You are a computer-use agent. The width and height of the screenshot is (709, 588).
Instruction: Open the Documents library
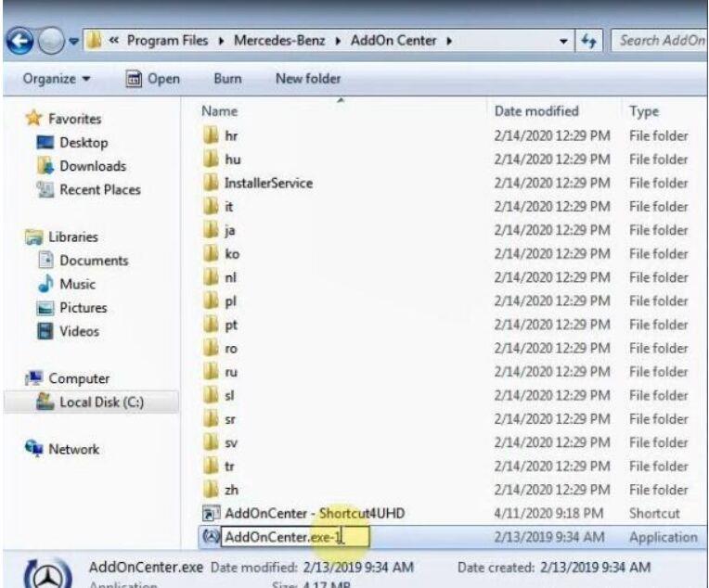point(84,261)
